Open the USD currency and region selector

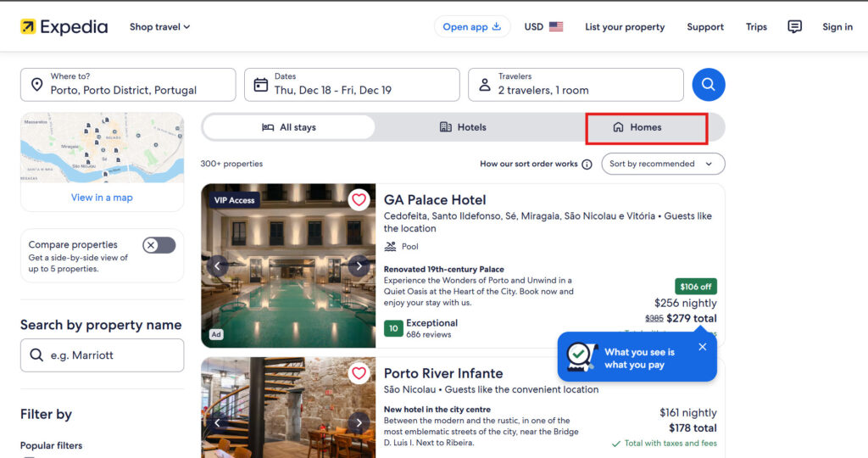(543, 26)
